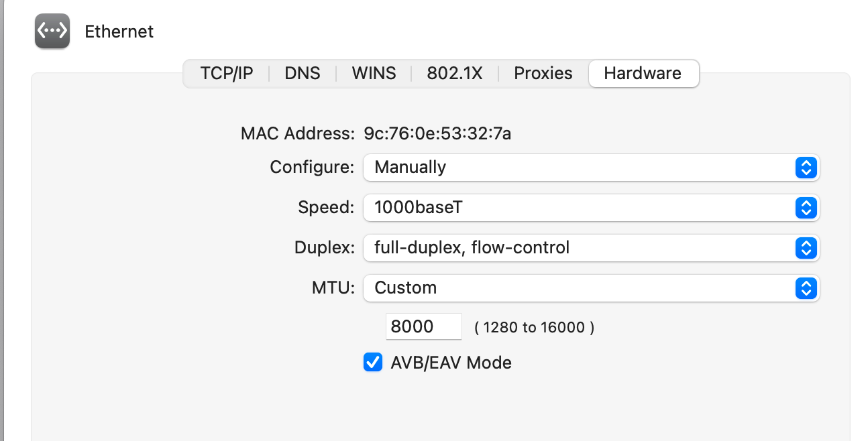This screenshot has width=868, height=441.
Task: Click the MAC address value text
Action: tap(437, 133)
